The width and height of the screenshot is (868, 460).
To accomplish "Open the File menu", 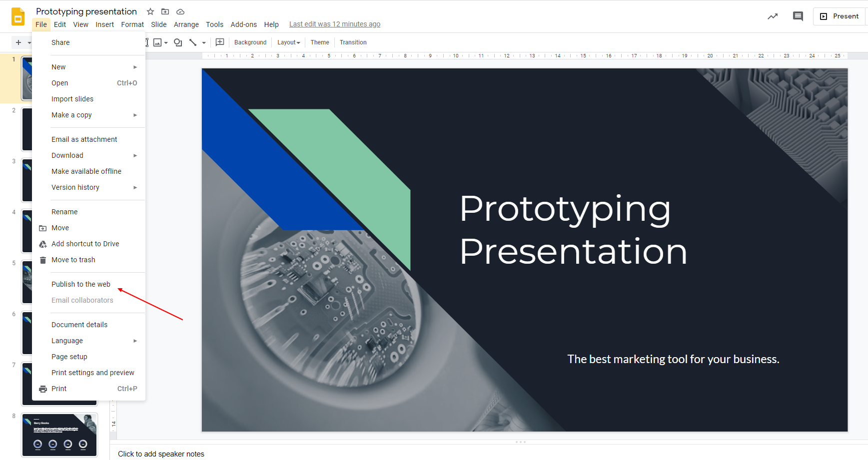I will [x=41, y=24].
